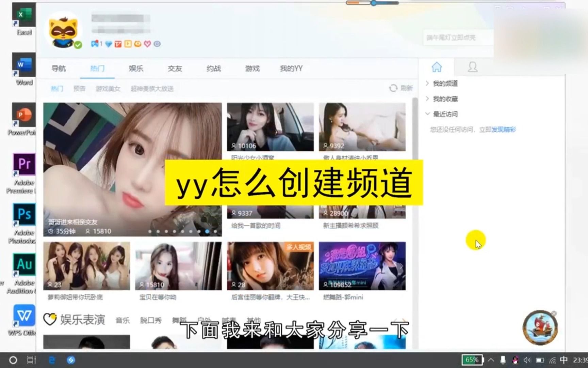Click the volume speaker icon in the system tray

tap(527, 360)
